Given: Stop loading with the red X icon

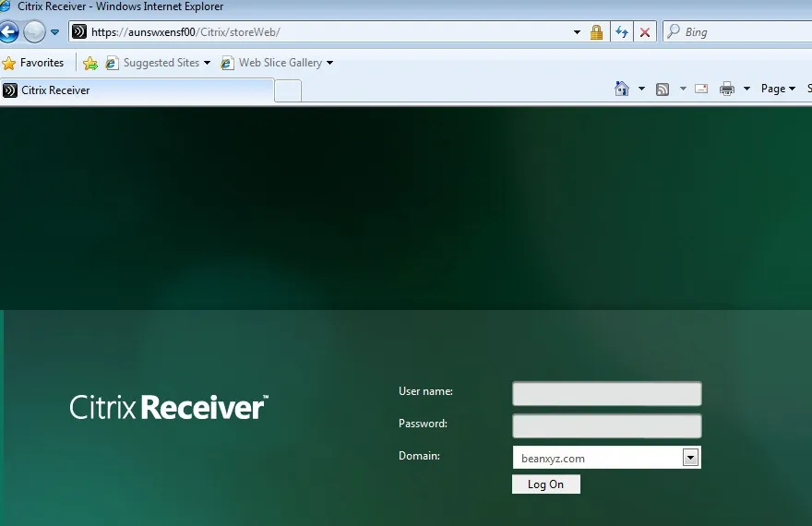Looking at the screenshot, I should point(645,32).
